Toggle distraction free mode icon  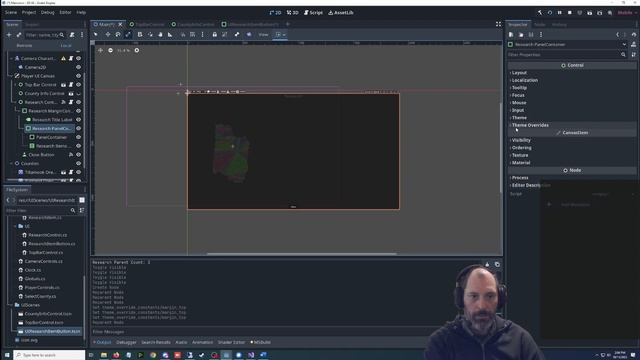498,24
